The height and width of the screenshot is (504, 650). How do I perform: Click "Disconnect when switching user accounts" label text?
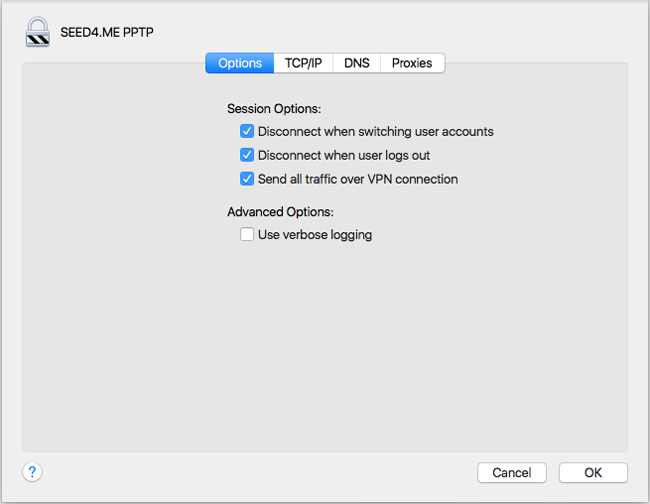(x=376, y=131)
